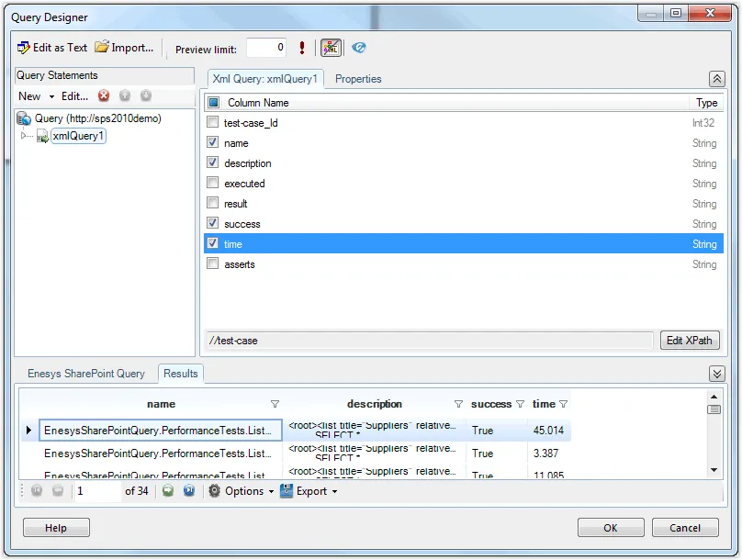Delete query statement with red X icon
The image size is (742, 560).
click(x=104, y=96)
